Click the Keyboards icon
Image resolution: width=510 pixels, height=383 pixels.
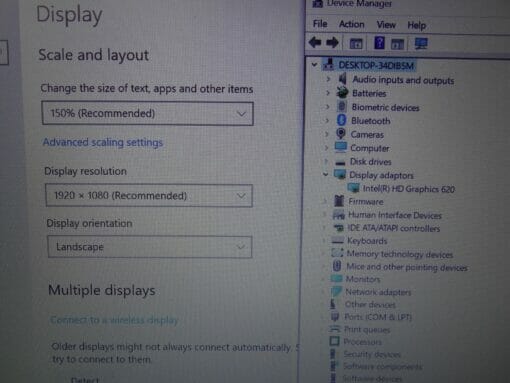click(338, 240)
